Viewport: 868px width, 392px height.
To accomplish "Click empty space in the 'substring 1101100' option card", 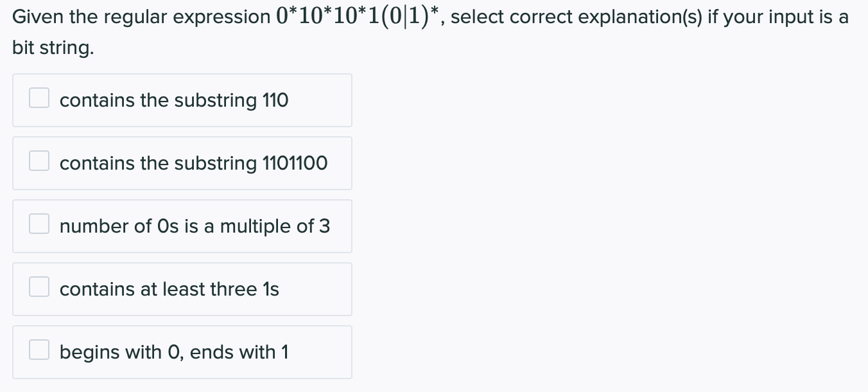I will pos(339,163).
